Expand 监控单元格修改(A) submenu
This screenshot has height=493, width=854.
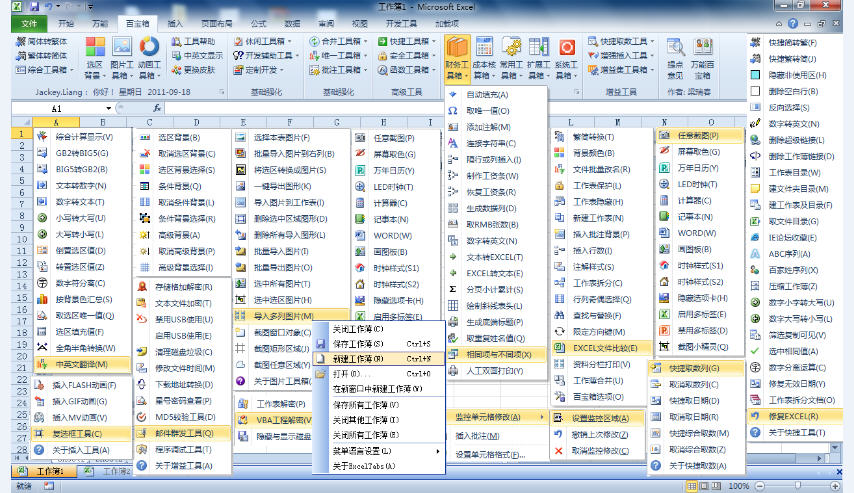(x=497, y=417)
